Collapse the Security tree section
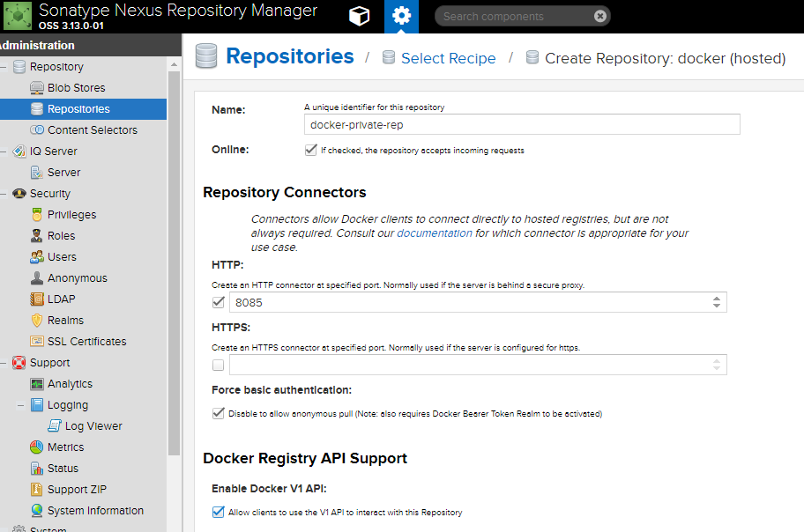Screen dimensions: 804x532 tap(4, 194)
